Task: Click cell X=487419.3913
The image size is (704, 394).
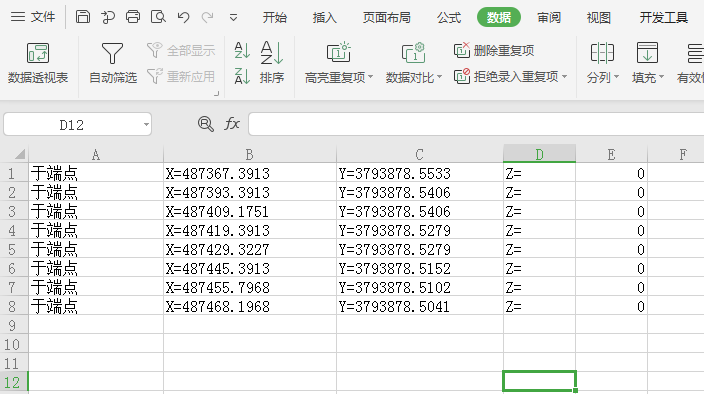Action: 250,230
